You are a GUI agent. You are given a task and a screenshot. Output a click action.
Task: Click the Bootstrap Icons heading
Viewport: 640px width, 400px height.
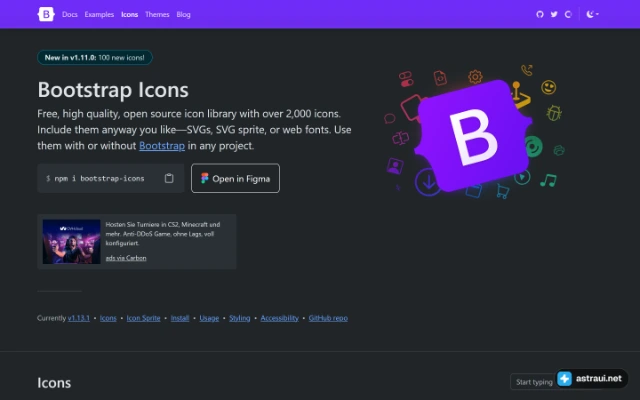(113, 90)
